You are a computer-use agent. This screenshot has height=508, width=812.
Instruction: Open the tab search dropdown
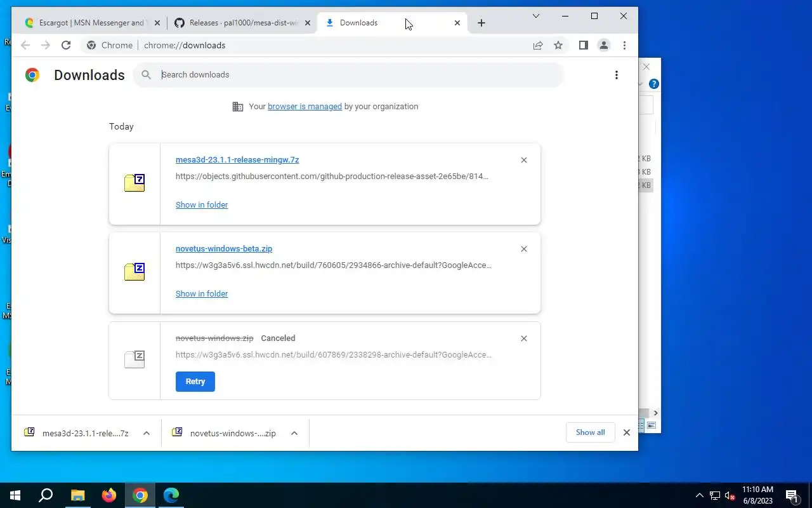coord(536,16)
